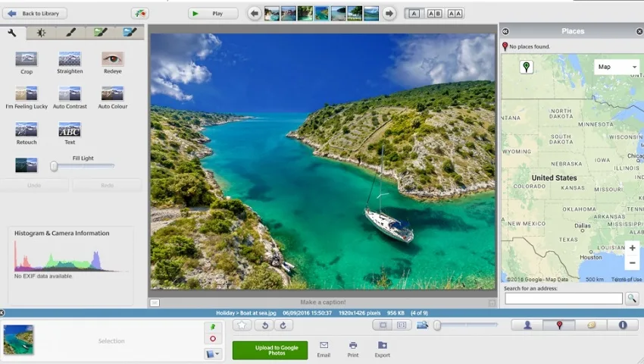Apply Auto Colour
The height and width of the screenshot is (364, 644).
[x=113, y=98]
